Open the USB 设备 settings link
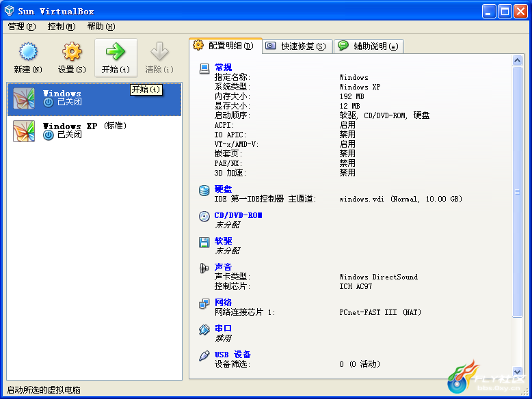 [232, 355]
